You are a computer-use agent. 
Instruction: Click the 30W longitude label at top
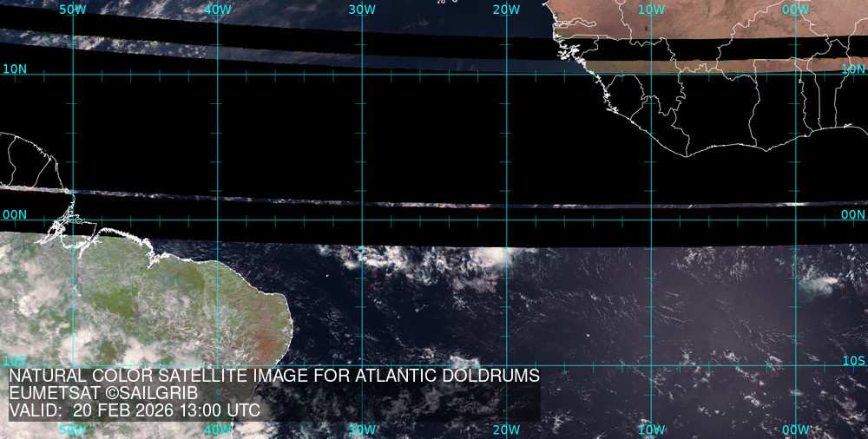(x=362, y=10)
